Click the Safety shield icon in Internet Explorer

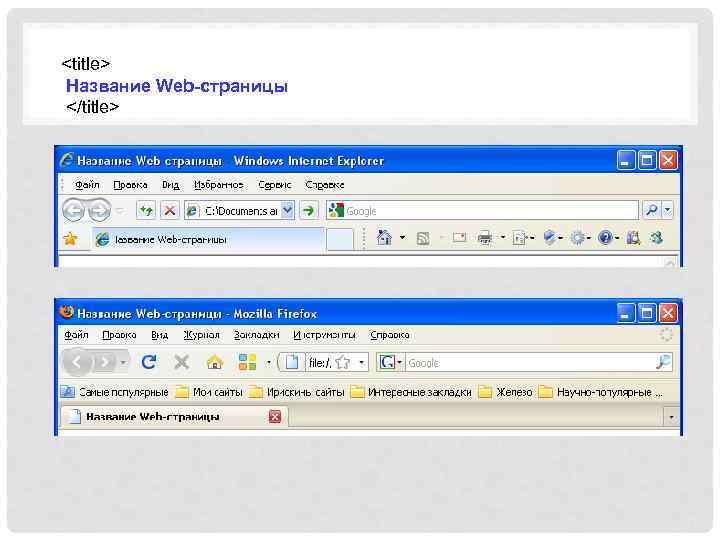point(549,237)
